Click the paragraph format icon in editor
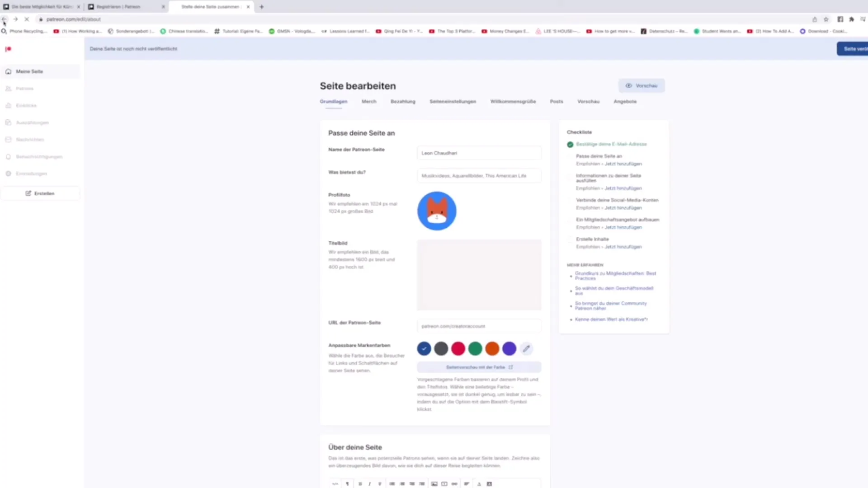This screenshot has height=488, width=868. click(x=347, y=484)
